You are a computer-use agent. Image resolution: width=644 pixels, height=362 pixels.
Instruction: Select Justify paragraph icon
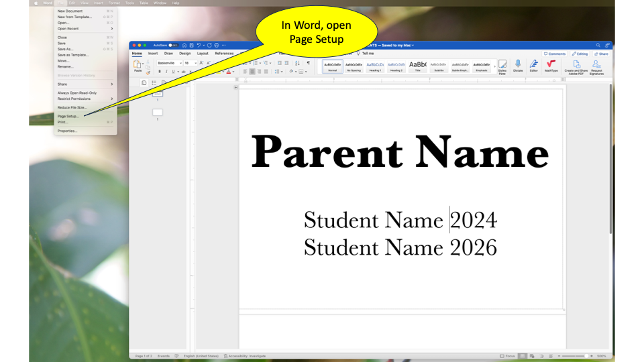(x=266, y=72)
